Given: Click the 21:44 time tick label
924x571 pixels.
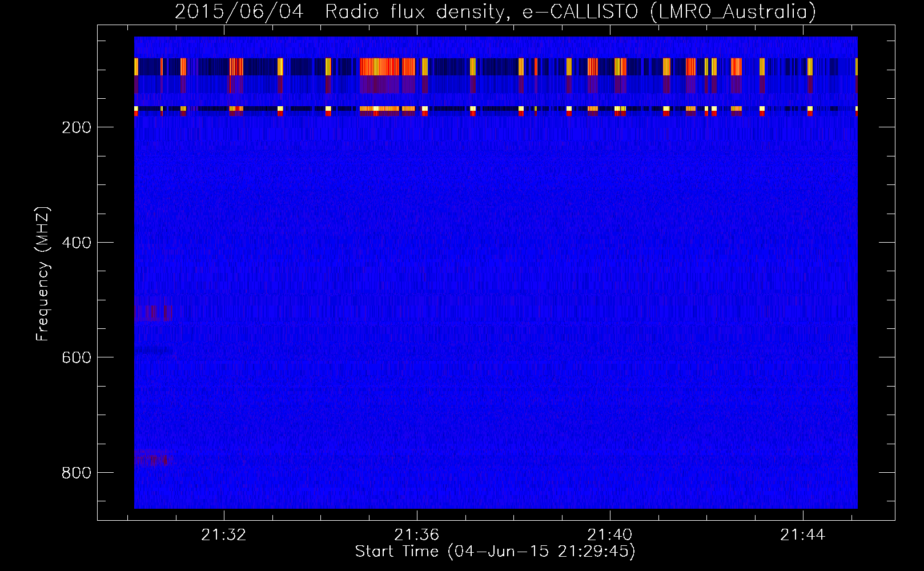Looking at the screenshot, I should [x=803, y=535].
